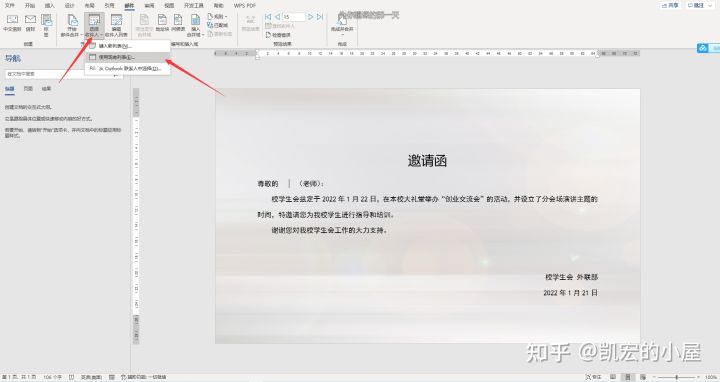Open the 视图 (View) ribbon tab

(169, 6)
